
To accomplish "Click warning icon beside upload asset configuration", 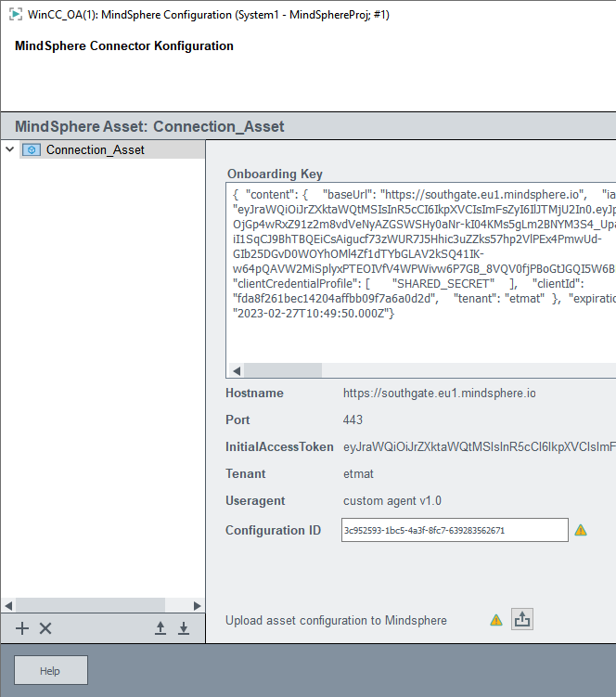I will [496, 620].
